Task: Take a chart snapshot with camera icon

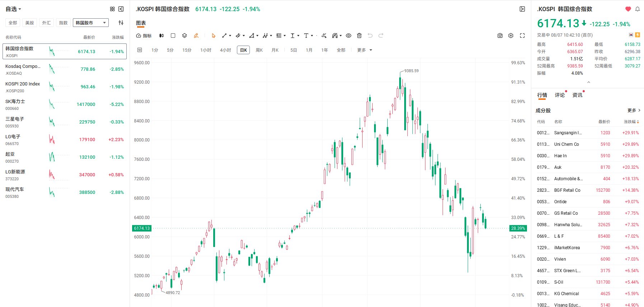Action: pos(500,36)
